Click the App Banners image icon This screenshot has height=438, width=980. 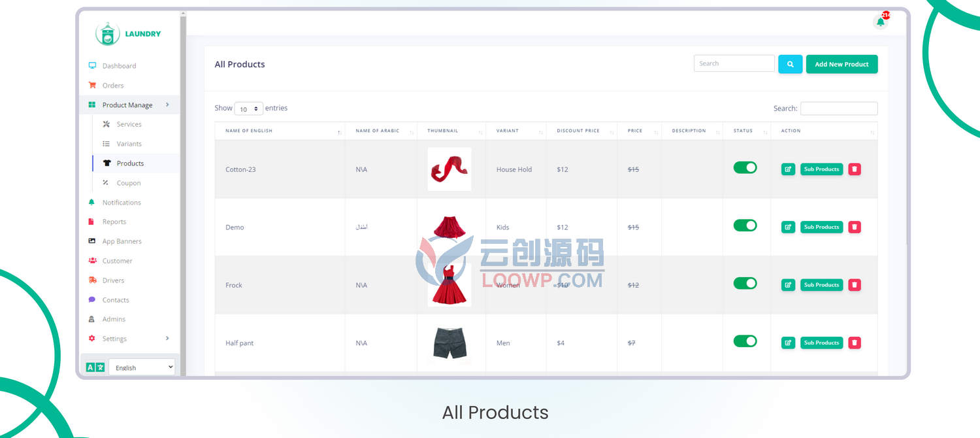pos(92,241)
